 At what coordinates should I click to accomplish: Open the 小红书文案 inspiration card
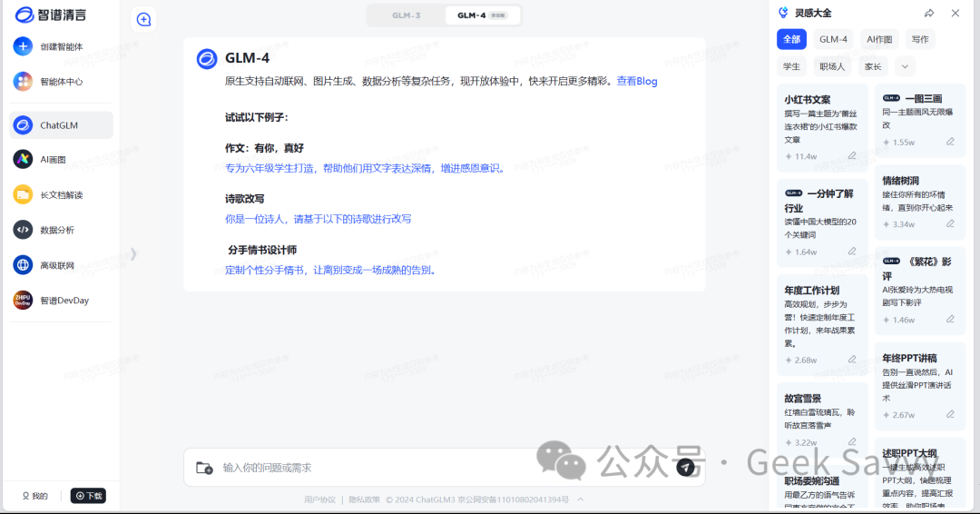coord(822,127)
